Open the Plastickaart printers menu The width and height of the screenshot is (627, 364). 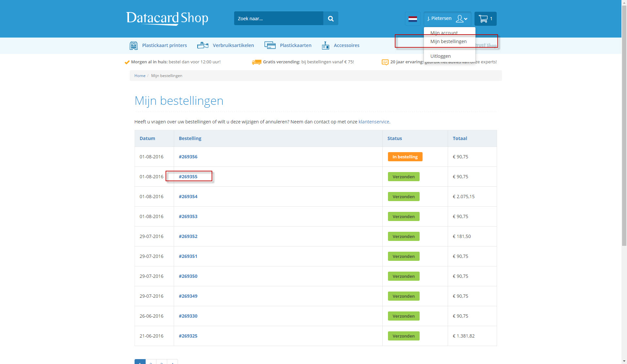click(x=164, y=45)
